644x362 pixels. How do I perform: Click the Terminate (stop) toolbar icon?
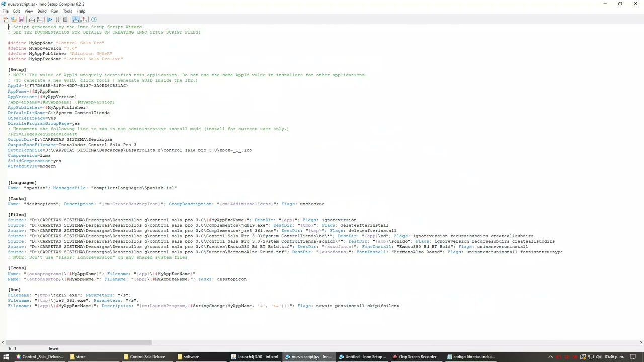click(x=65, y=20)
